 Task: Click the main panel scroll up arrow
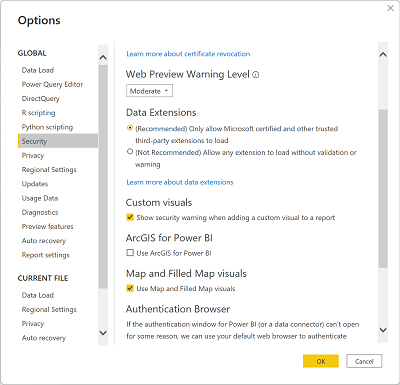coord(383,55)
